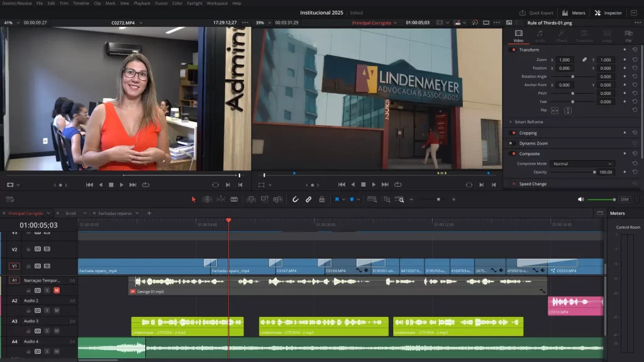This screenshot has width=644, height=362.
Task: Add a marker using the marker icon
Action: [352, 199]
